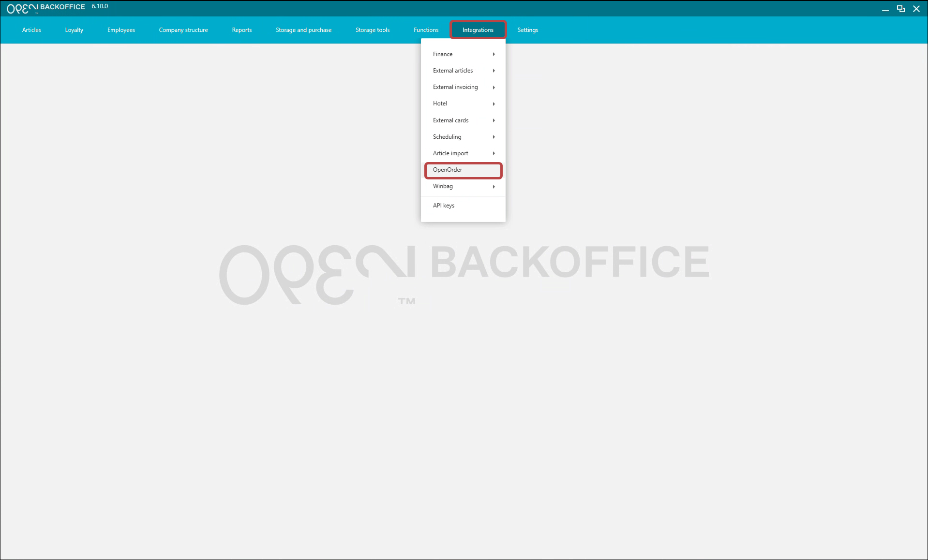Select Hotel menu entry
Viewport: 928px width, 560px height.
pyautogui.click(x=463, y=103)
